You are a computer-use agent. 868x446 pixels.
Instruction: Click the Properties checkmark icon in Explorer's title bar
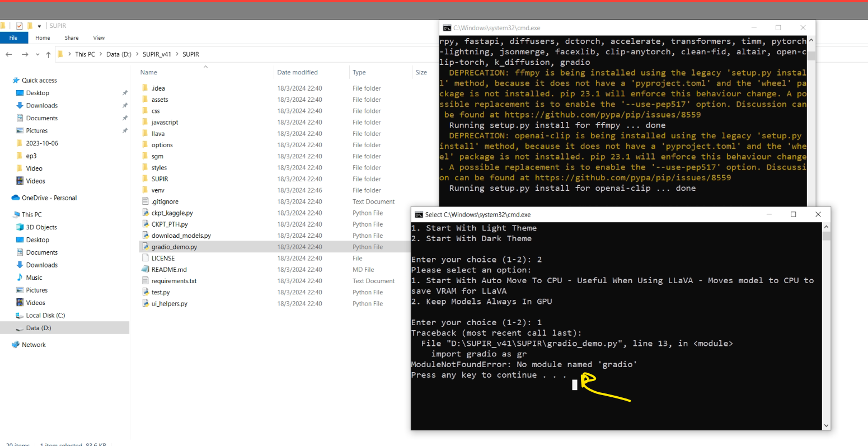point(20,26)
